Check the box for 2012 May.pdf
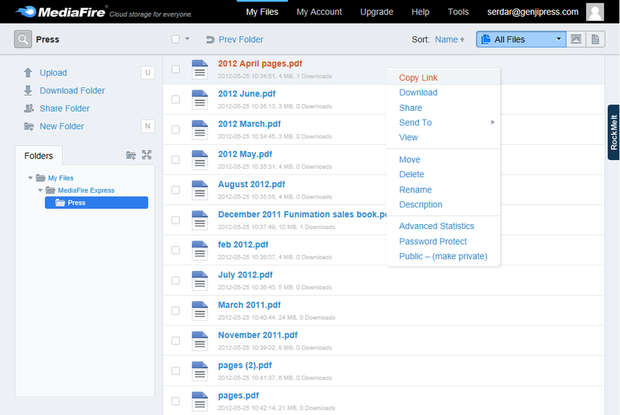The image size is (620, 415). pyautogui.click(x=176, y=160)
